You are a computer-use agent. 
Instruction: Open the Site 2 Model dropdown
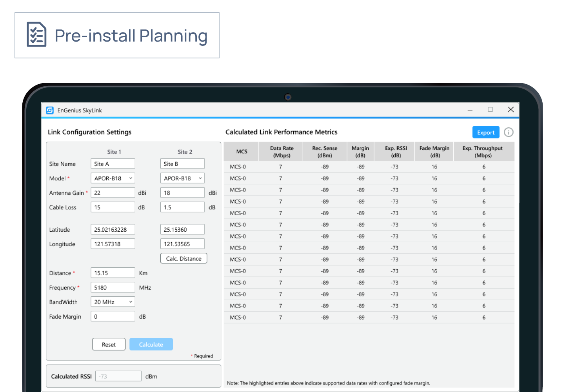click(x=182, y=178)
